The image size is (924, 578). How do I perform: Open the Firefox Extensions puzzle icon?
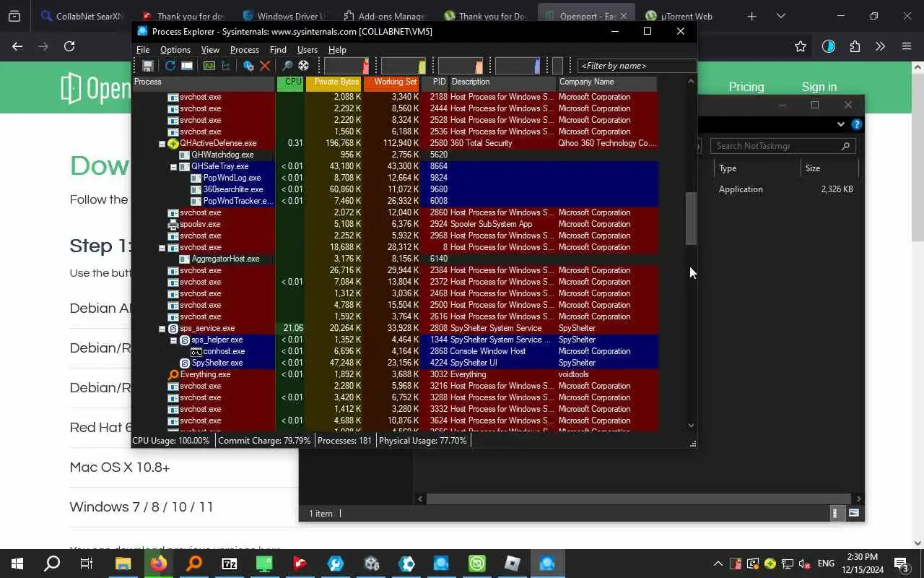(855, 46)
